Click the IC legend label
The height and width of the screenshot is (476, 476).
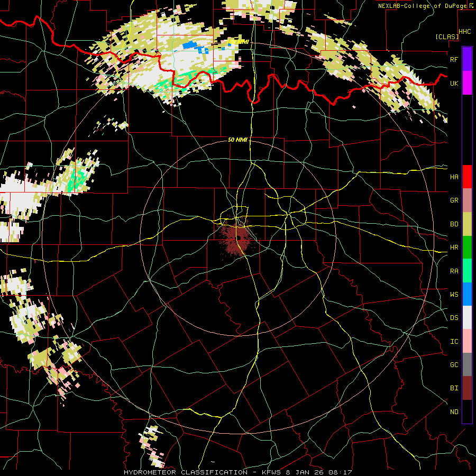[454, 341]
